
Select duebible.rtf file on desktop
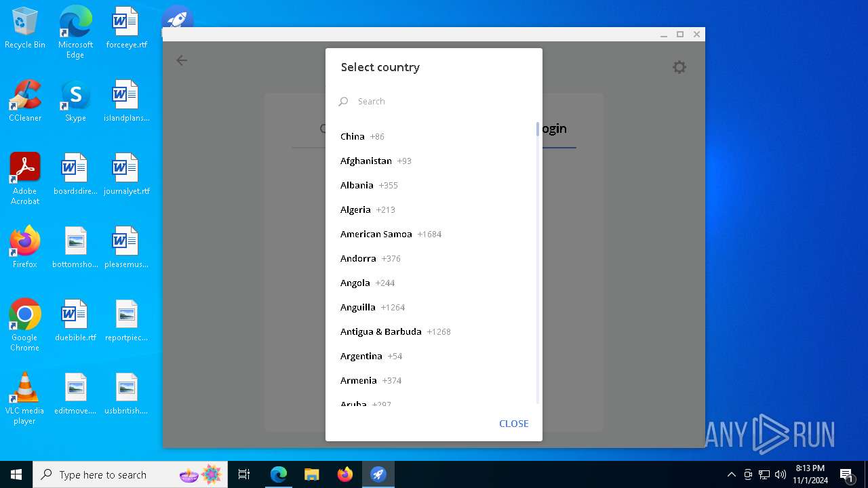coord(75,321)
